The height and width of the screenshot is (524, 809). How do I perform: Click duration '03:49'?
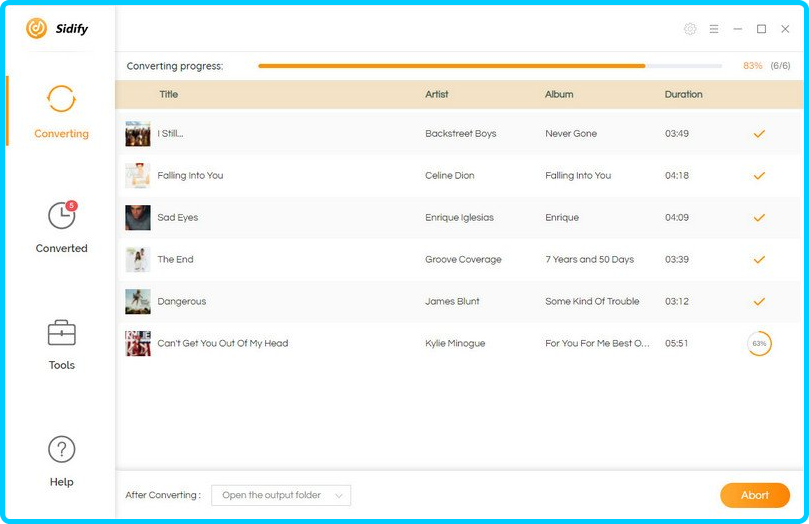click(x=676, y=134)
